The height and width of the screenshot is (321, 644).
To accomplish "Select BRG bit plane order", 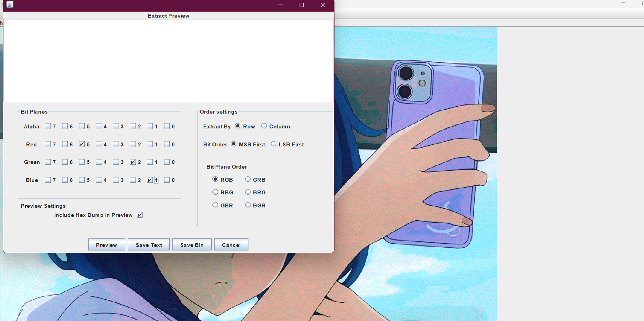I will (248, 192).
